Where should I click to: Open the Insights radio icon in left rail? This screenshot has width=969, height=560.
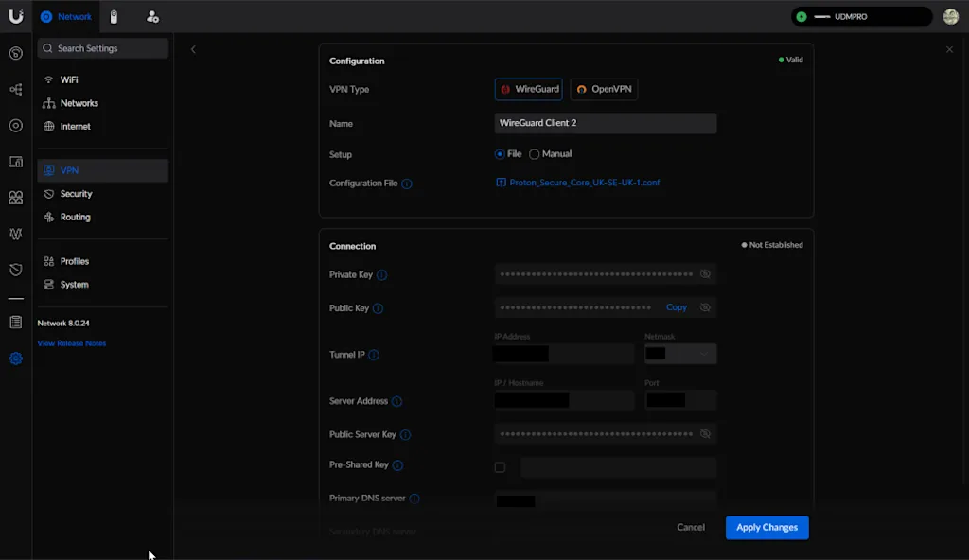(x=16, y=234)
